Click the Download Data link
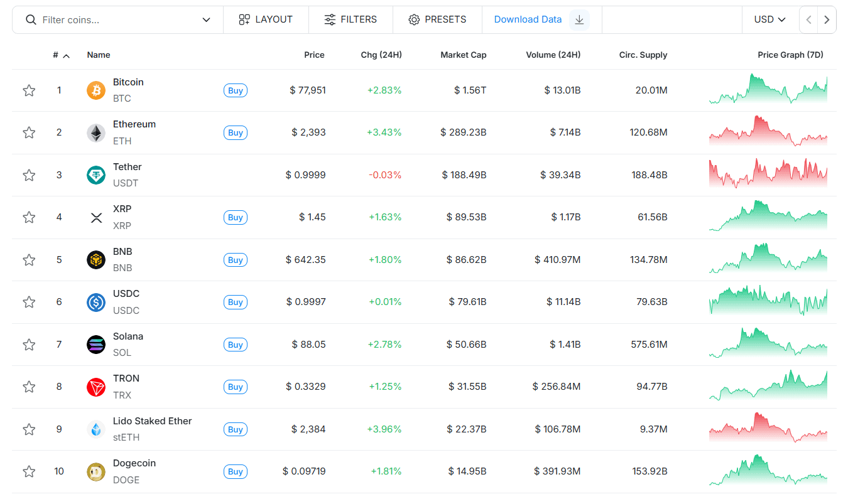 (x=528, y=19)
